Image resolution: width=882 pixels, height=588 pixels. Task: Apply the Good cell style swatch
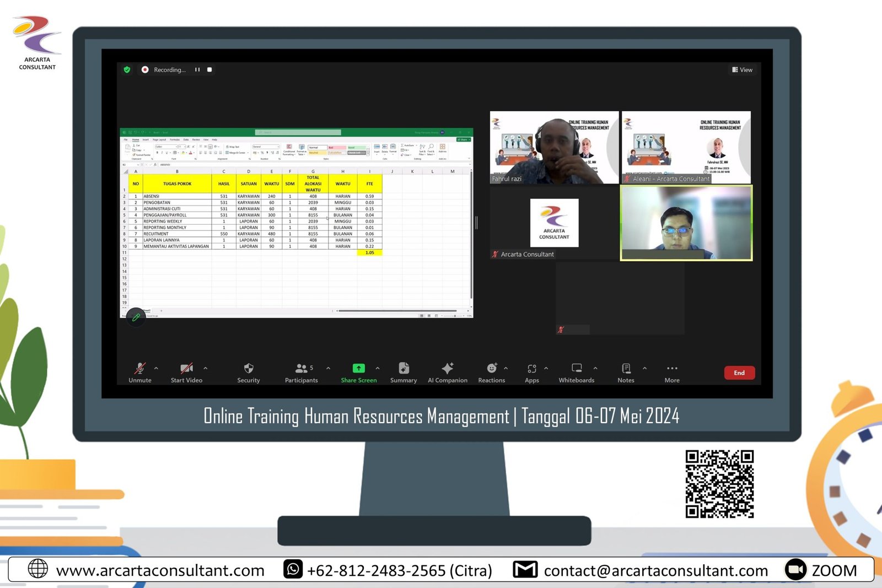click(357, 148)
